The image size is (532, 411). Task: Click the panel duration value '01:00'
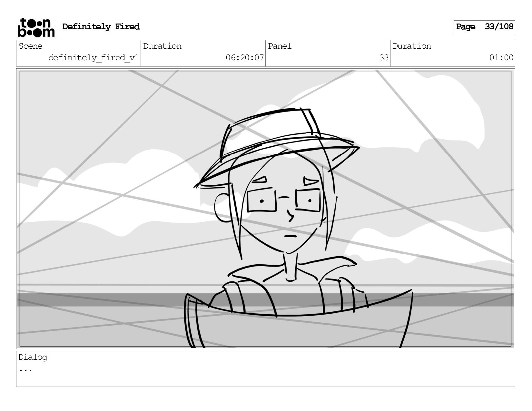pyautogui.click(x=501, y=58)
